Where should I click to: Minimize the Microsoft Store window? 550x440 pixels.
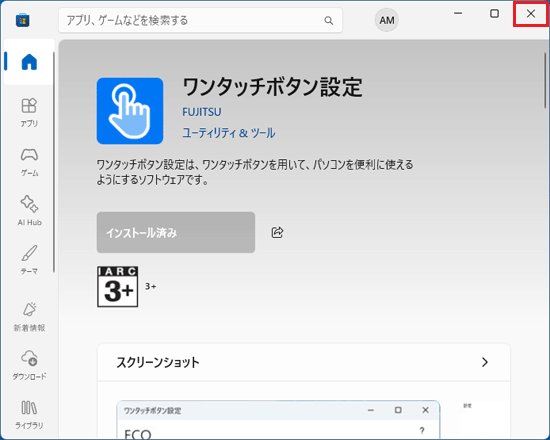(458, 13)
